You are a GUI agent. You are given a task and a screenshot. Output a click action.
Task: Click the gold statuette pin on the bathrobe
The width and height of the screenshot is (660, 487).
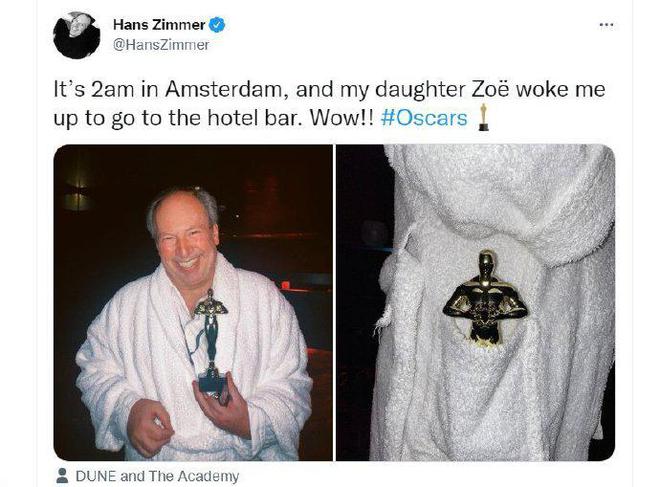(486, 298)
